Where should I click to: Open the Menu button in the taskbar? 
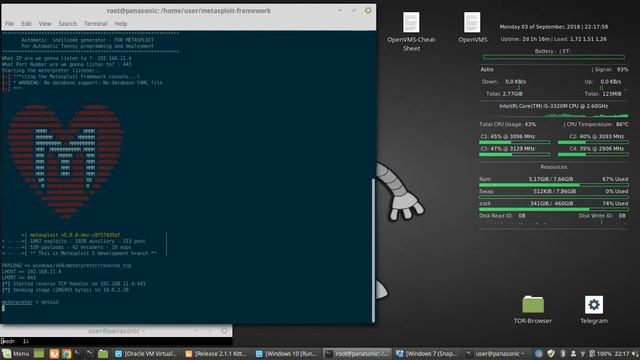[x=16, y=353]
